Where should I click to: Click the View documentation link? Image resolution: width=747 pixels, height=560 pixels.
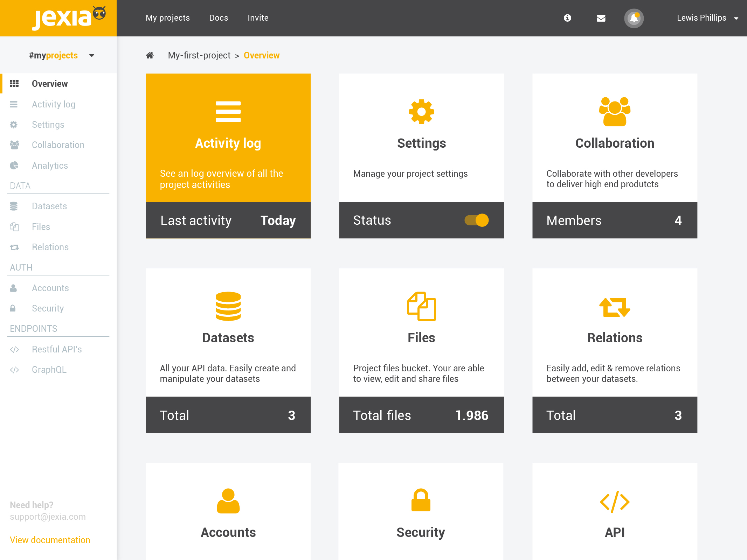(x=50, y=540)
